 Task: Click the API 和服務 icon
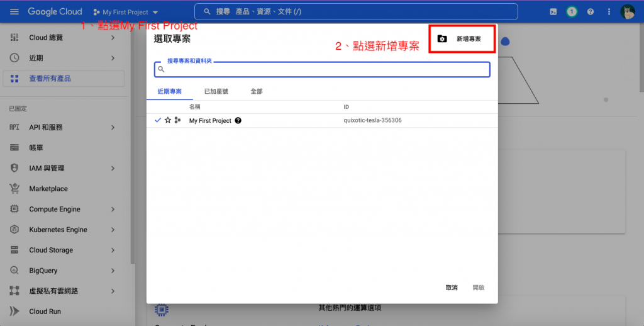click(x=14, y=127)
